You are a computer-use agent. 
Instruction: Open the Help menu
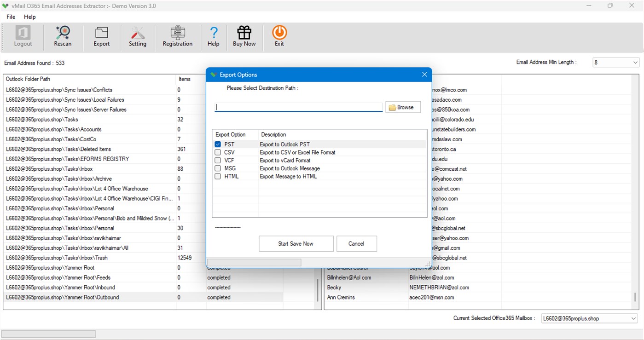(x=29, y=17)
